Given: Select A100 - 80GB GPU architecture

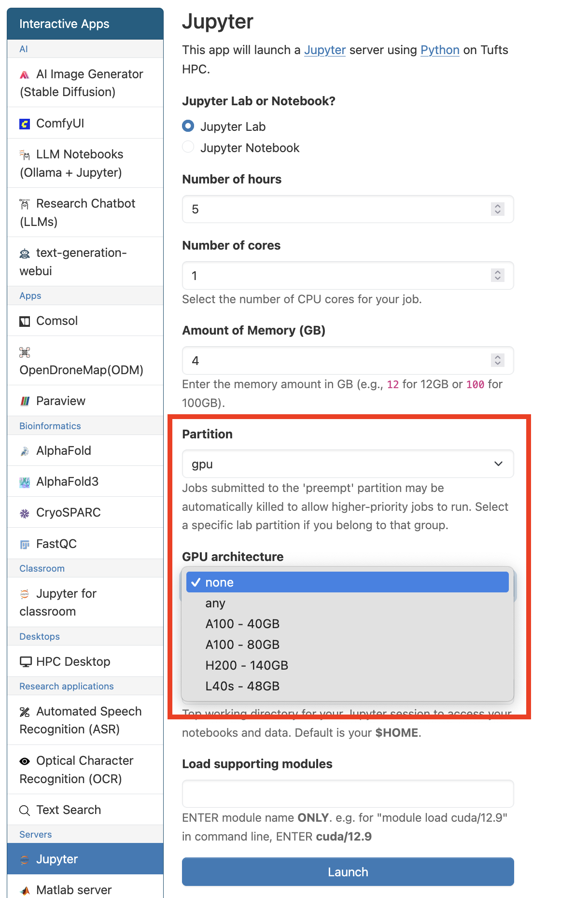Looking at the screenshot, I should pos(243,644).
